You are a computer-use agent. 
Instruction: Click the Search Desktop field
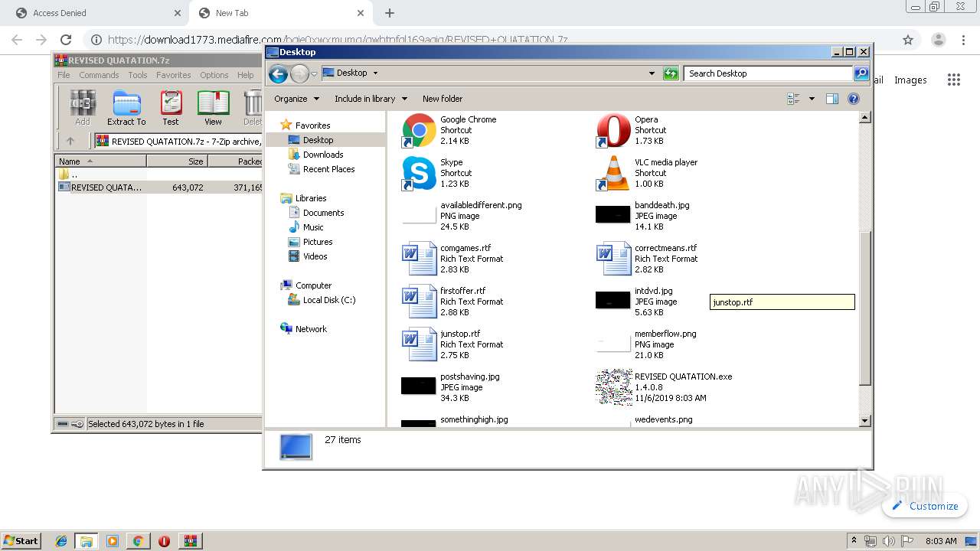tap(768, 73)
